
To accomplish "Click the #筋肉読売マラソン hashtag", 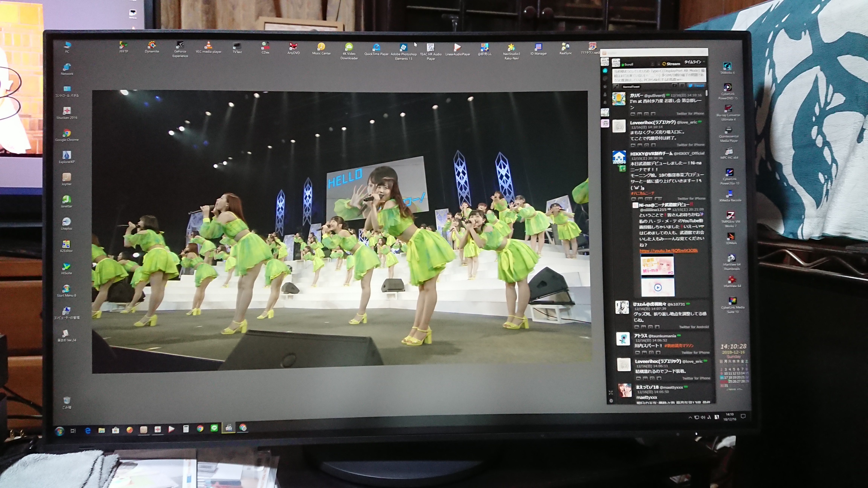I will tap(679, 345).
